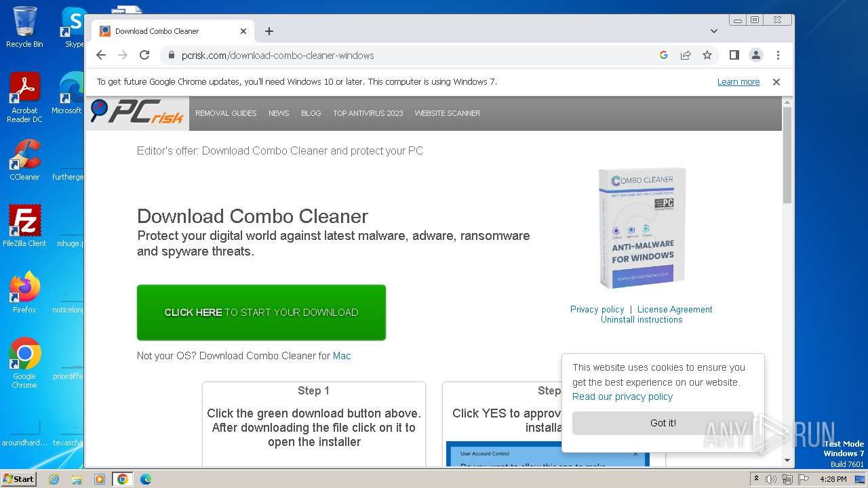Image resolution: width=868 pixels, height=488 pixels.
Task: Close the Download Combo Cleaner tab
Action: point(243,31)
